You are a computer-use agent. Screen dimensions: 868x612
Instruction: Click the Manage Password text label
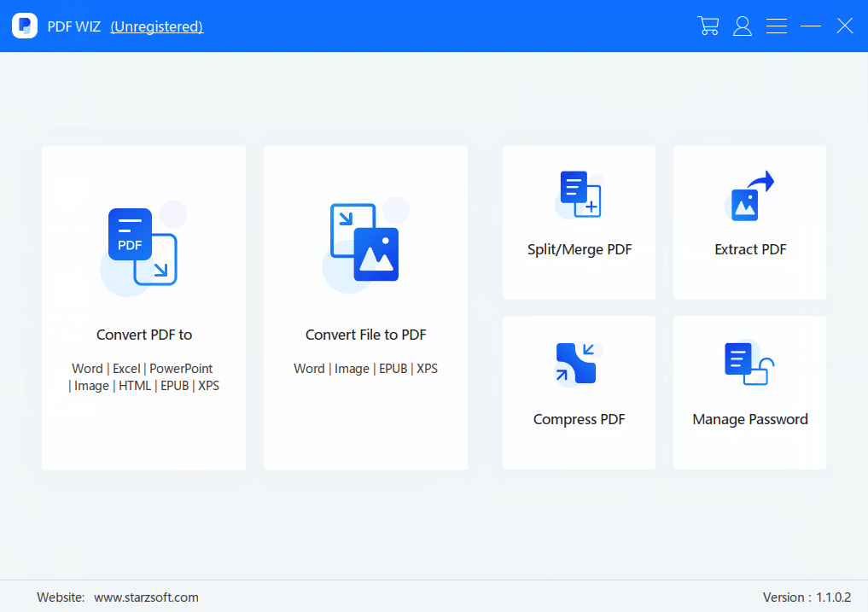pos(749,419)
